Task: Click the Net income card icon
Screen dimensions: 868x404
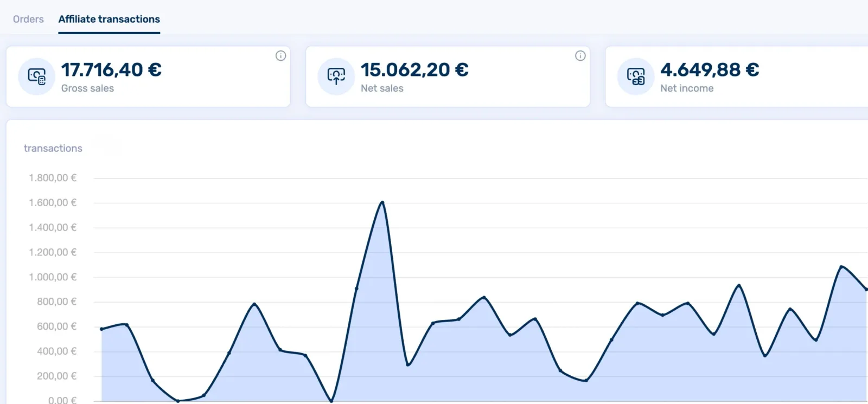Action: (x=635, y=76)
